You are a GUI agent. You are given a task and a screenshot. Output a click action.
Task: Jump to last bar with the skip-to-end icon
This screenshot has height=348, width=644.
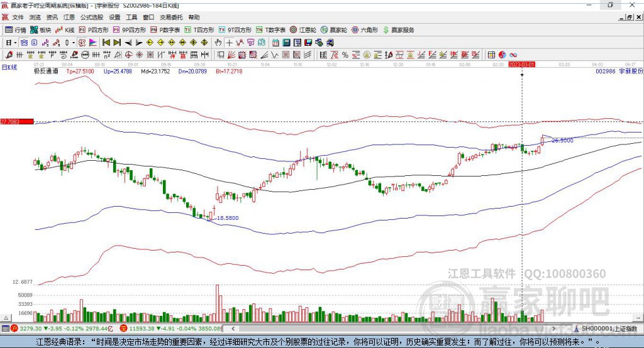pyautogui.click(x=117, y=43)
